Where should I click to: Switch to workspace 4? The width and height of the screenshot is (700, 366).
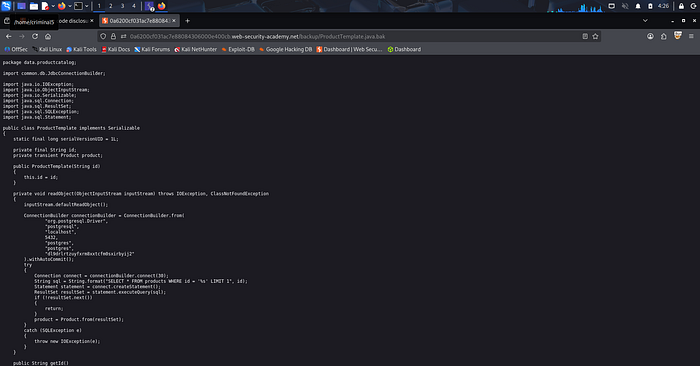pyautogui.click(x=134, y=6)
